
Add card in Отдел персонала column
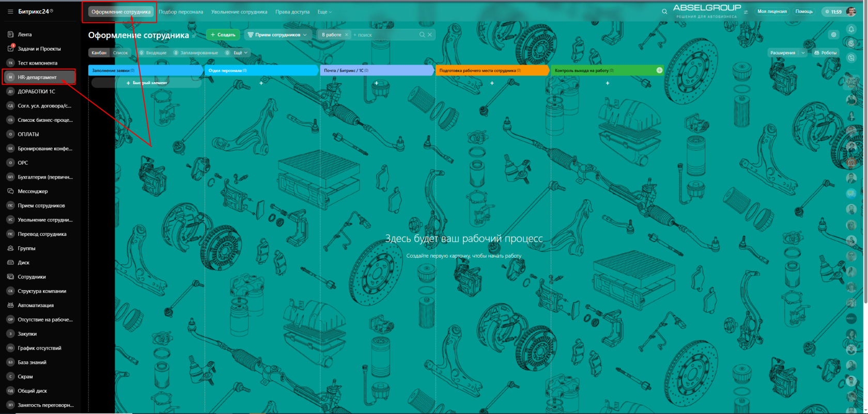pos(261,83)
